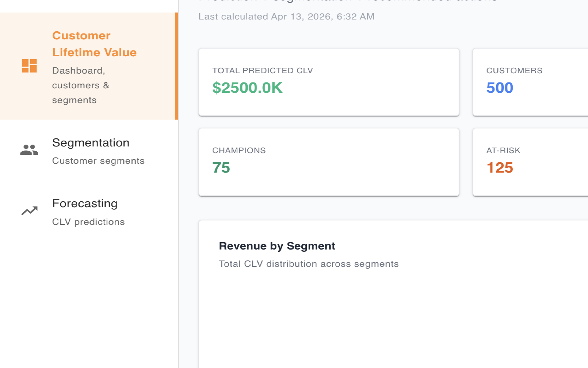Click the CHAMPIONS card label
588x368 pixels.
[239, 151]
